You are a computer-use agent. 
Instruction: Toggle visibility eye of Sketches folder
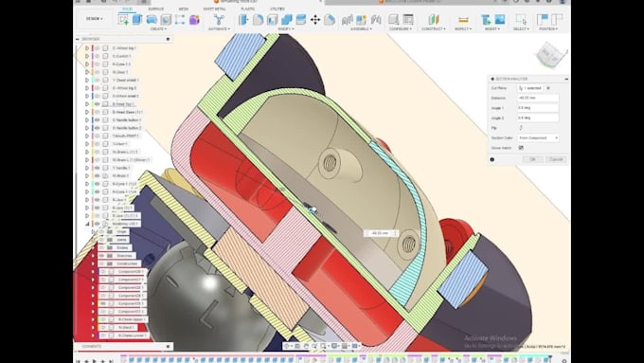(x=102, y=256)
